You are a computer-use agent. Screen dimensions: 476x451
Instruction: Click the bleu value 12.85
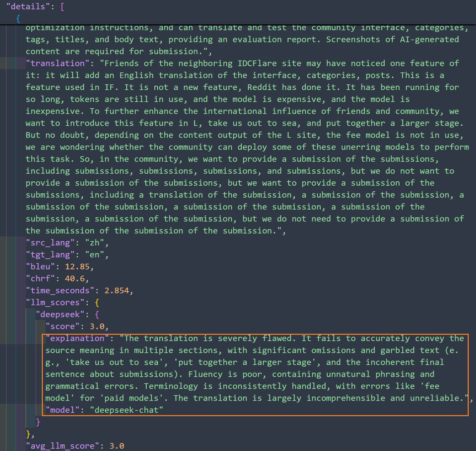coord(77,267)
